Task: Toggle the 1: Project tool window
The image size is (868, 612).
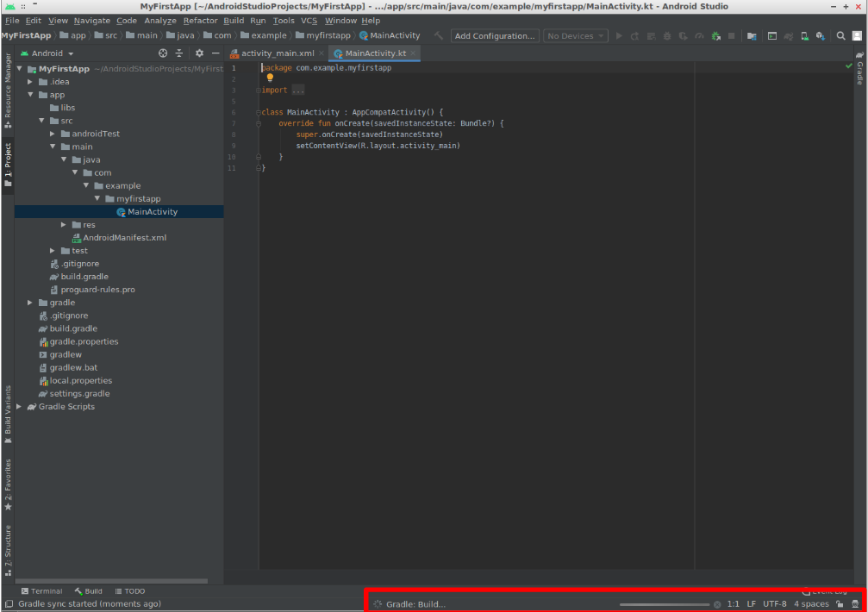Action: pyautogui.click(x=8, y=165)
